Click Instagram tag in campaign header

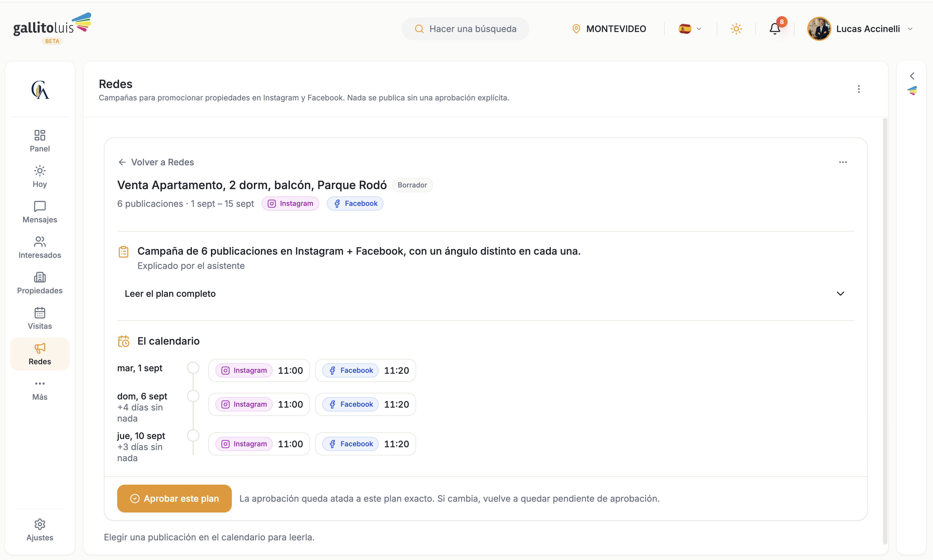(290, 203)
